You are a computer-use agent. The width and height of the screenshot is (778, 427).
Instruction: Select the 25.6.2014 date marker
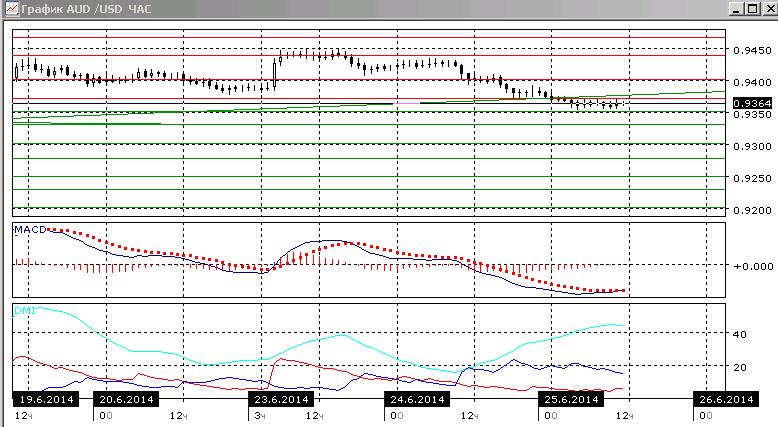572,399
